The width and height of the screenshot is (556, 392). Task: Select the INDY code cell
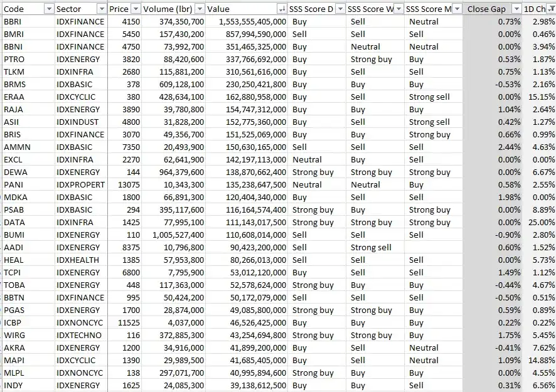[28, 385]
